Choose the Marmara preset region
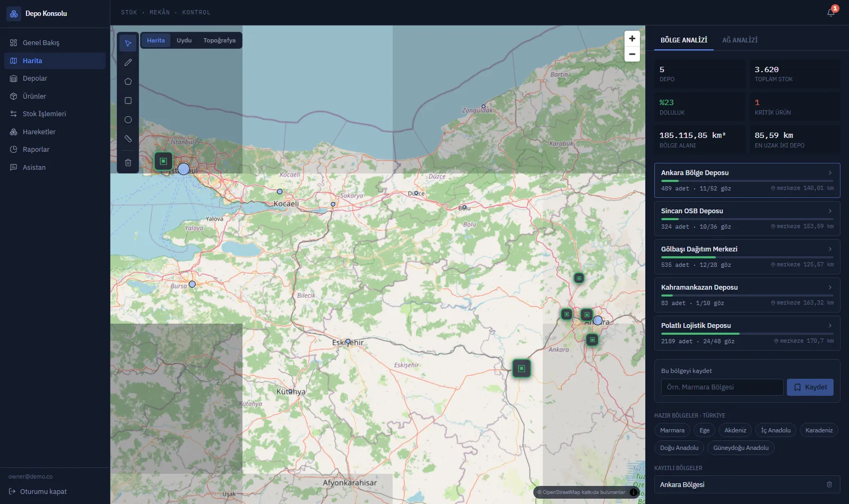The width and height of the screenshot is (849, 504). tap(672, 430)
